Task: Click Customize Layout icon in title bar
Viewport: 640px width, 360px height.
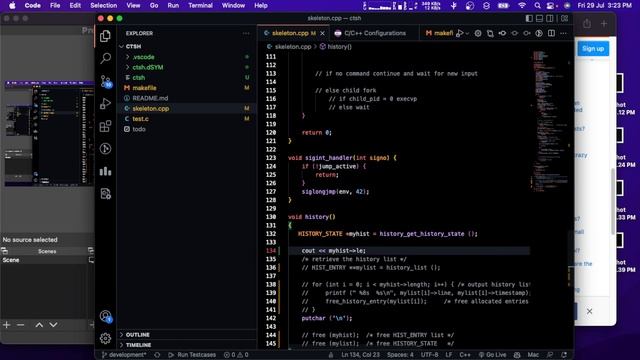Action: tap(564, 18)
